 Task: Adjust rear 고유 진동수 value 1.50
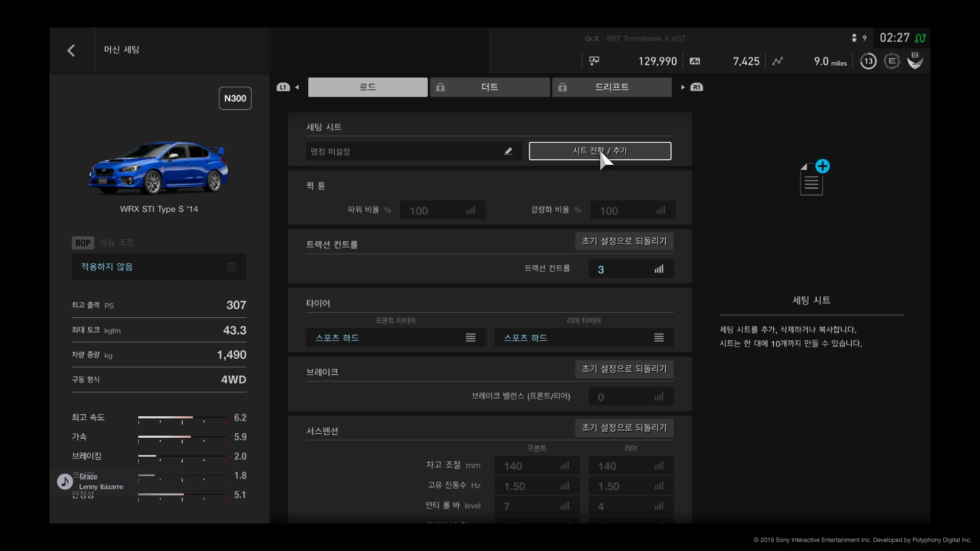(x=631, y=486)
